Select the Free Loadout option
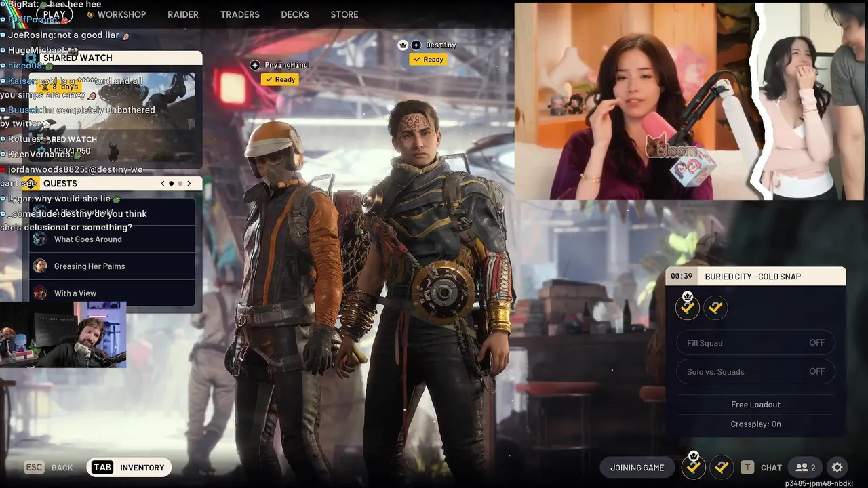The image size is (868, 488). 755,405
